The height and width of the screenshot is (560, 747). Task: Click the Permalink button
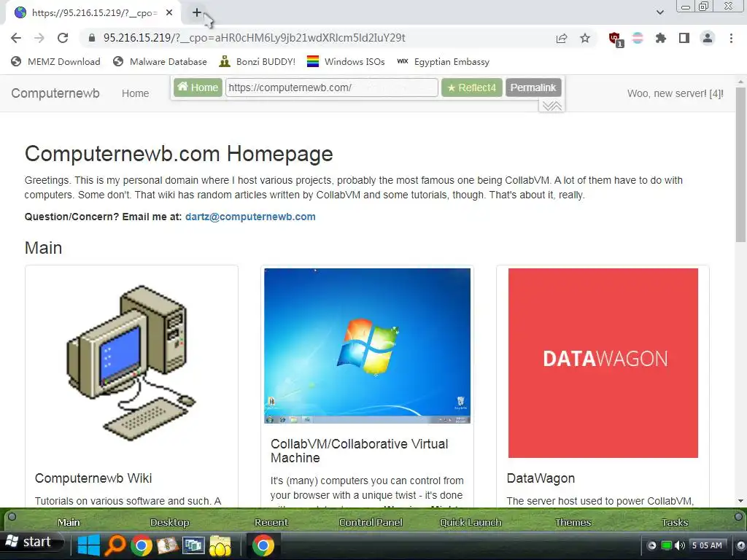[x=533, y=87]
